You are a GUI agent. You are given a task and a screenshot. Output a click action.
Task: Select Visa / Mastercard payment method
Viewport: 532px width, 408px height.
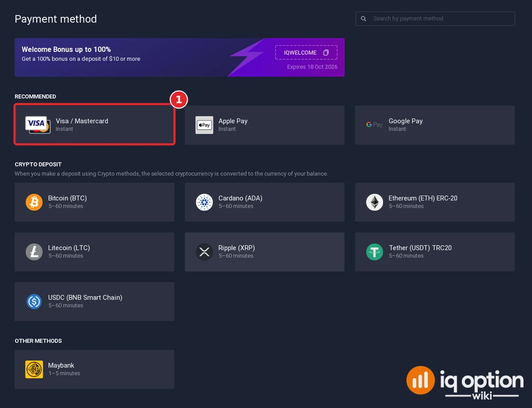pos(94,125)
